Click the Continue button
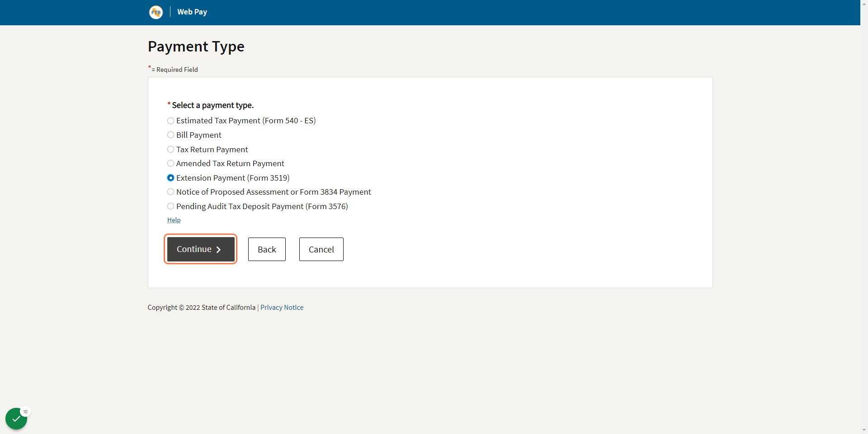The image size is (868, 434). pyautogui.click(x=201, y=249)
